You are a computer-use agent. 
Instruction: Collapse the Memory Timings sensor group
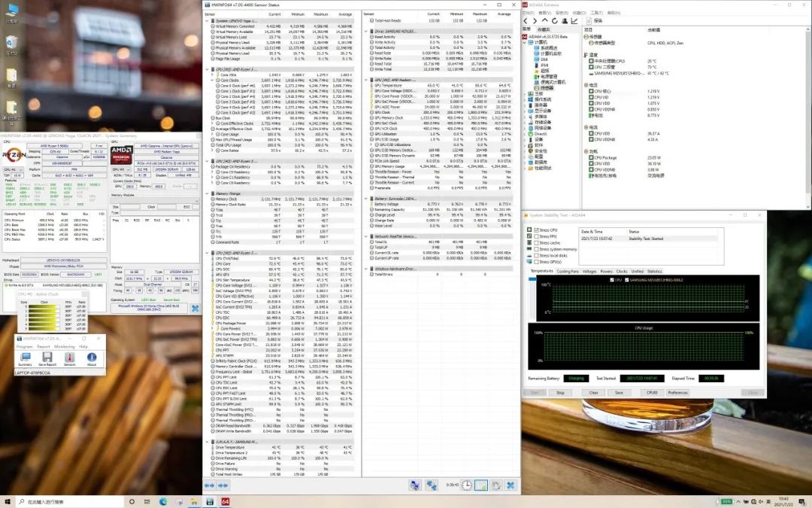[208, 193]
